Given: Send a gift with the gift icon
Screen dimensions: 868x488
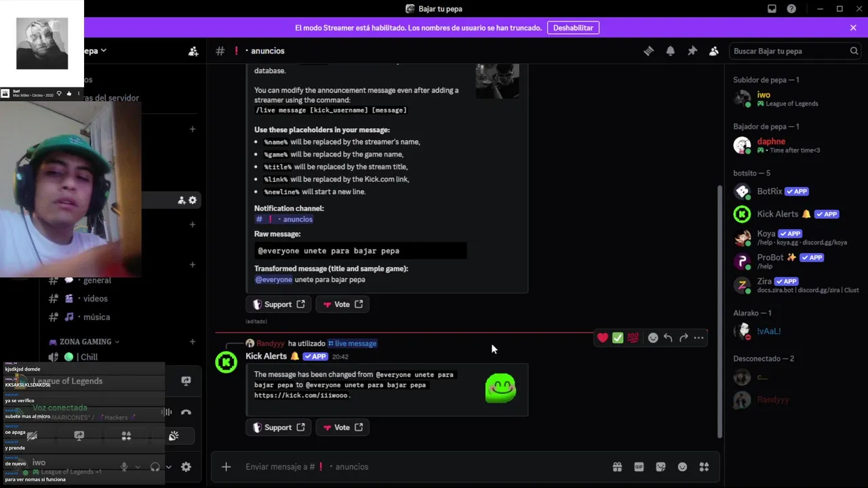Looking at the screenshot, I should (617, 466).
